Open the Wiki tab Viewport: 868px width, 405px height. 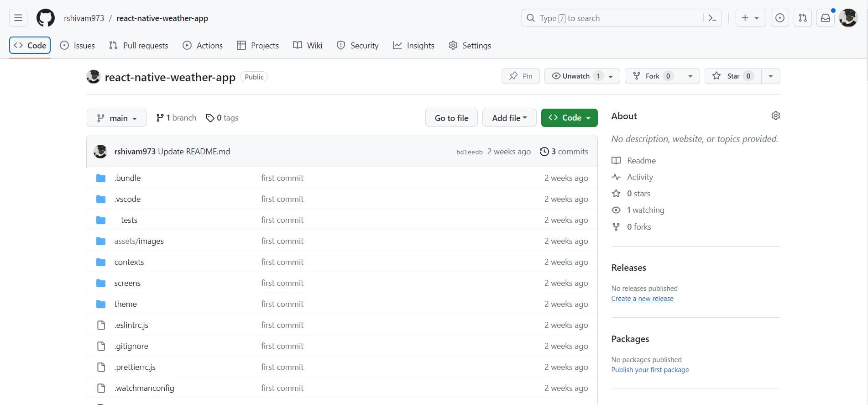click(x=308, y=46)
